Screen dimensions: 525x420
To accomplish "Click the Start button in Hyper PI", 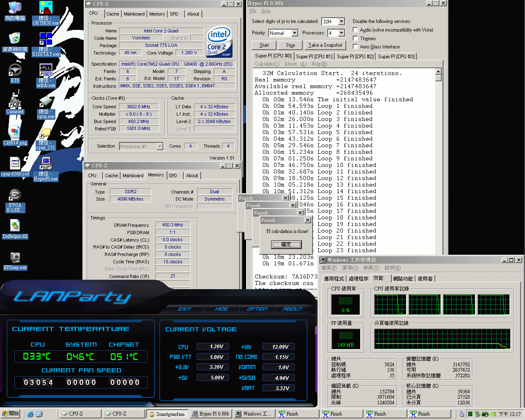I will [x=264, y=45].
